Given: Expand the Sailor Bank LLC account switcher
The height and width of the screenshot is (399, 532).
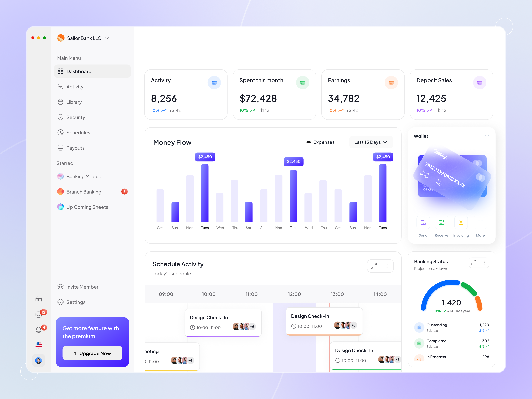Looking at the screenshot, I should (107, 38).
